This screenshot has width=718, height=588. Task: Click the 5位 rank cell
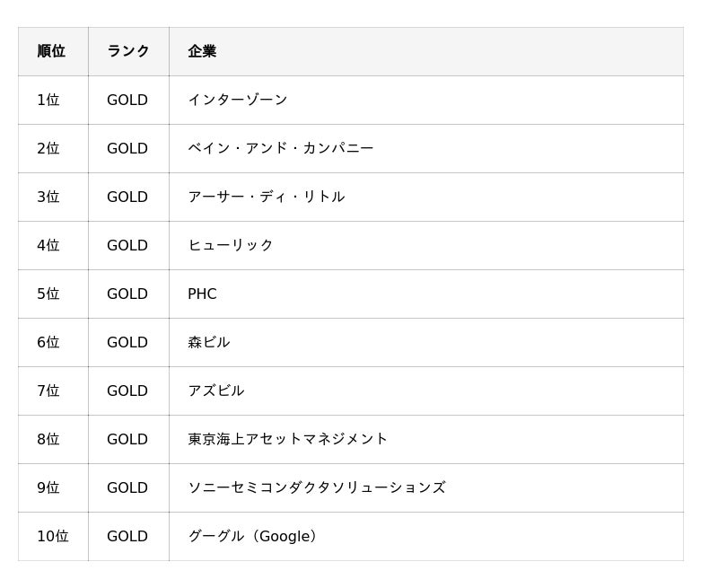48,294
